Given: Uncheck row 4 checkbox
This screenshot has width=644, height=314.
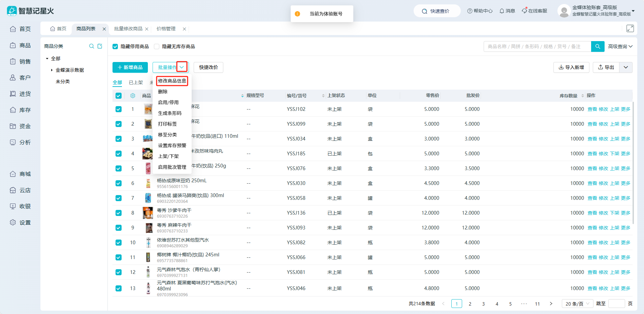Looking at the screenshot, I should click(x=119, y=154).
